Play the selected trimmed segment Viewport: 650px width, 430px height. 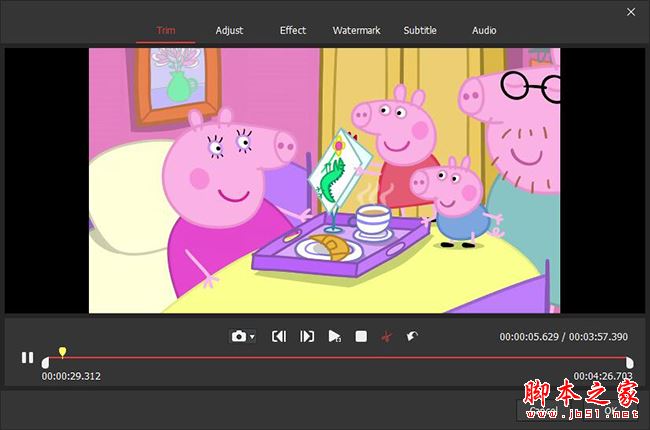335,336
